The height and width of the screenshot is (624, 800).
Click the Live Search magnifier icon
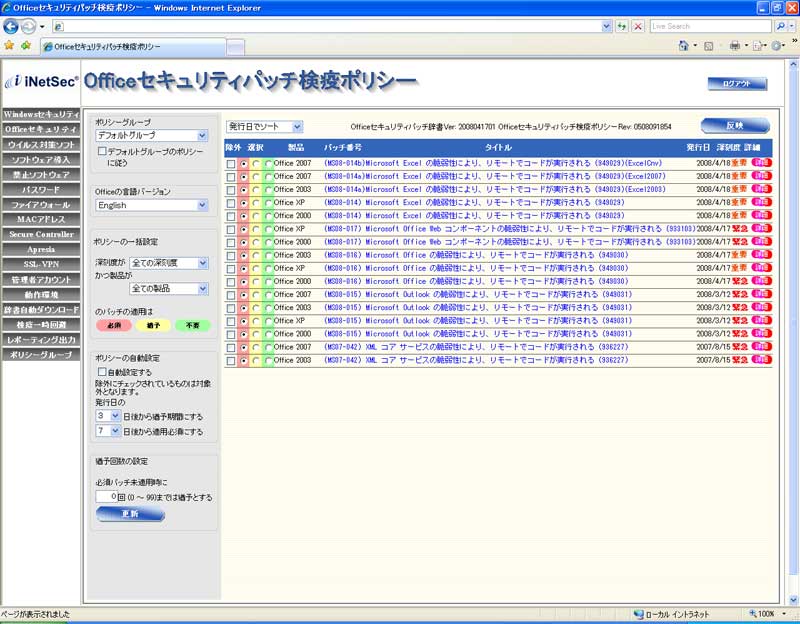(x=780, y=26)
